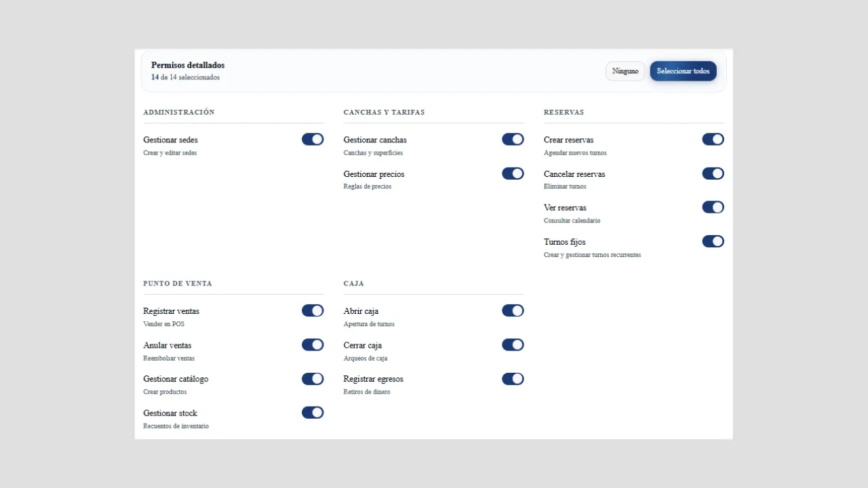Image resolution: width=868 pixels, height=488 pixels.
Task: Select the Reservas section heading
Action: pos(564,113)
